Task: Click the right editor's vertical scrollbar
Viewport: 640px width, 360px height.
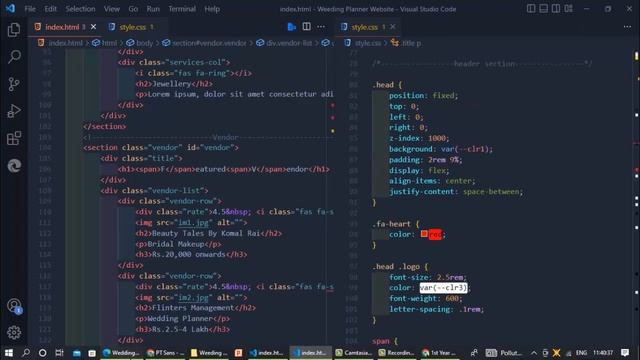Action: [x=636, y=196]
